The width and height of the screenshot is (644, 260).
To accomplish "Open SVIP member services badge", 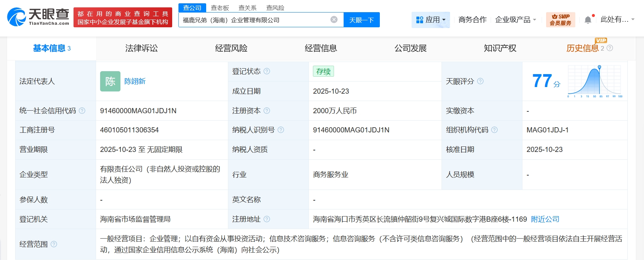I will coord(560,20).
